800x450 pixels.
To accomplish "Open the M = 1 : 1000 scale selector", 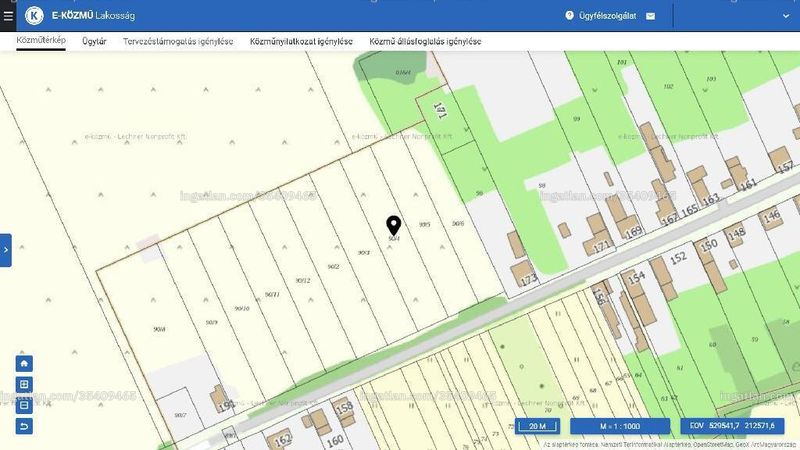I will coord(620,426).
